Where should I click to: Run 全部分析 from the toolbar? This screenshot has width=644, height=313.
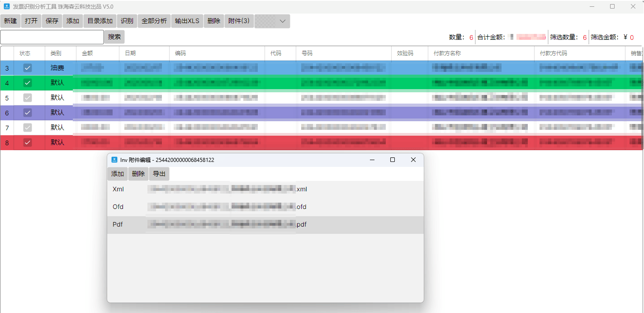coord(154,21)
